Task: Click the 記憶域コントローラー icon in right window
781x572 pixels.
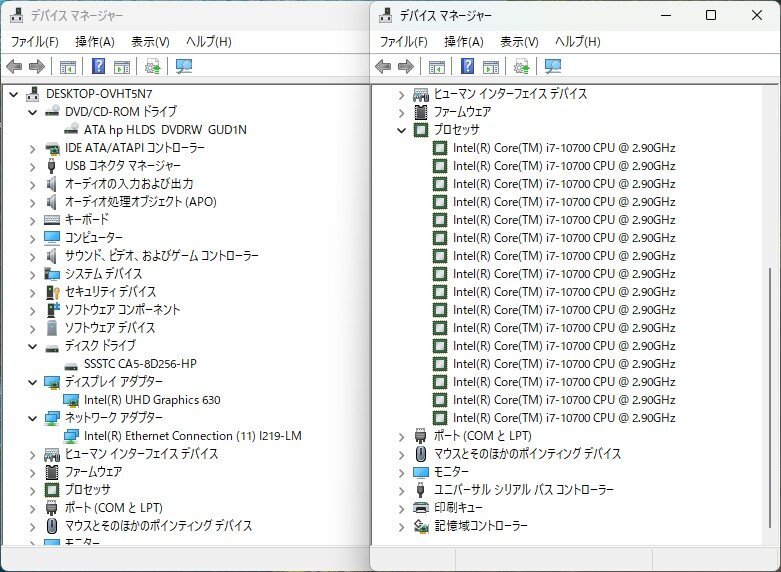Action: tap(421, 526)
